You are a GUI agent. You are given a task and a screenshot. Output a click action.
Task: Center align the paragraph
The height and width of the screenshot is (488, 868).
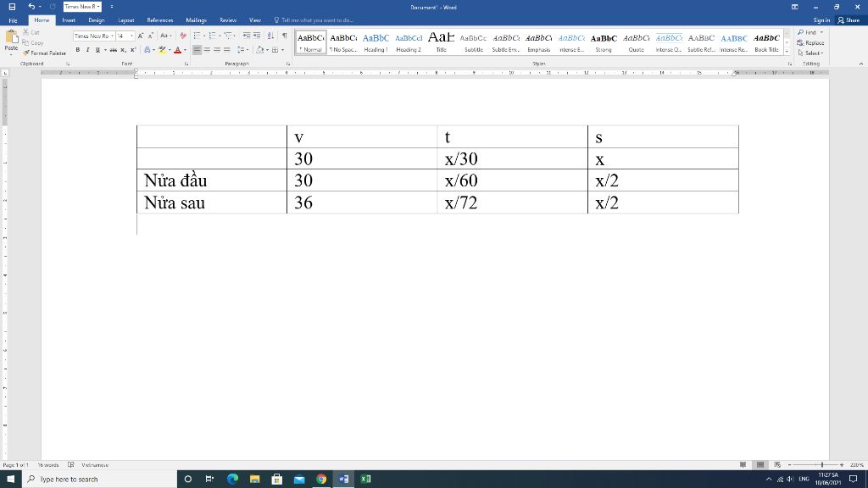click(x=207, y=50)
